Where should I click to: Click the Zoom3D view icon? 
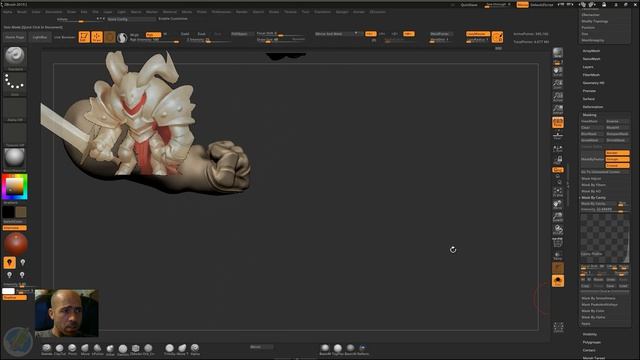coord(558,217)
